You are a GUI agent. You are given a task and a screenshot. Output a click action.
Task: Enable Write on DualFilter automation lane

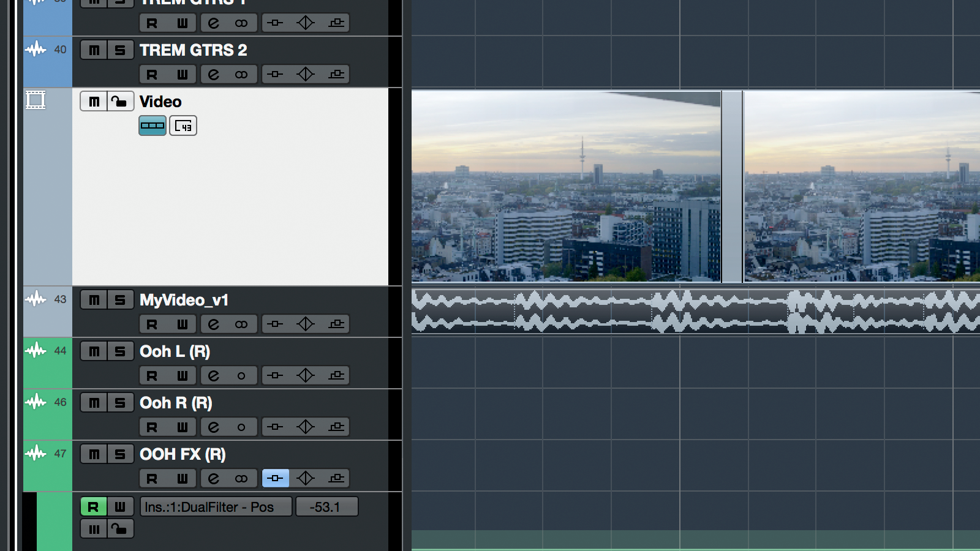120,507
